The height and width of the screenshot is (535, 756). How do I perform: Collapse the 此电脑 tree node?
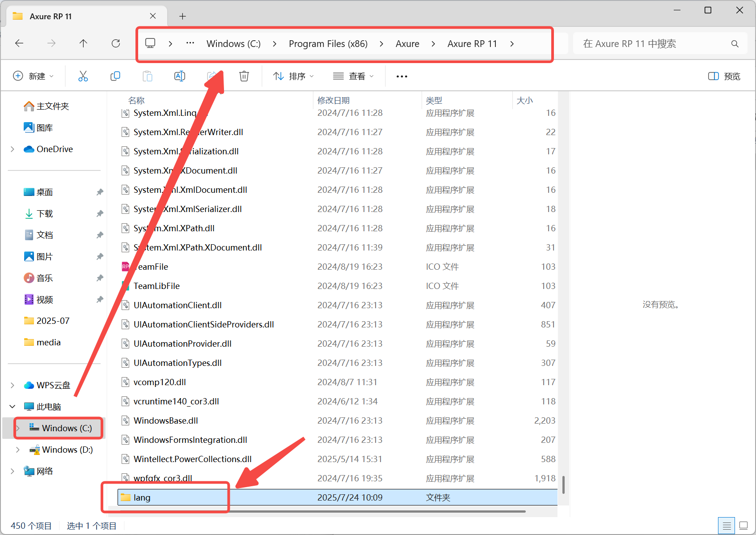pyautogui.click(x=13, y=407)
